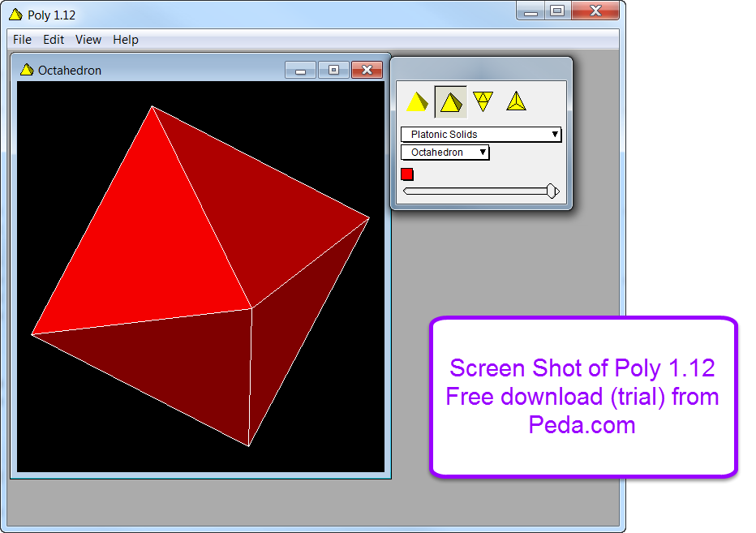Select the solid 3D view mode icon
This screenshot has width=756, height=533.
pos(417,101)
